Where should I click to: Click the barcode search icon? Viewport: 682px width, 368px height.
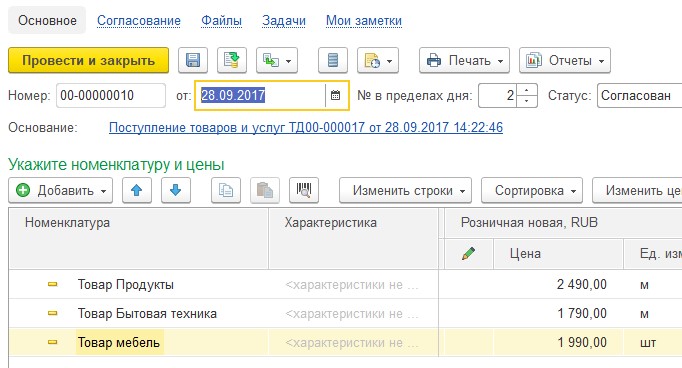coord(304,190)
